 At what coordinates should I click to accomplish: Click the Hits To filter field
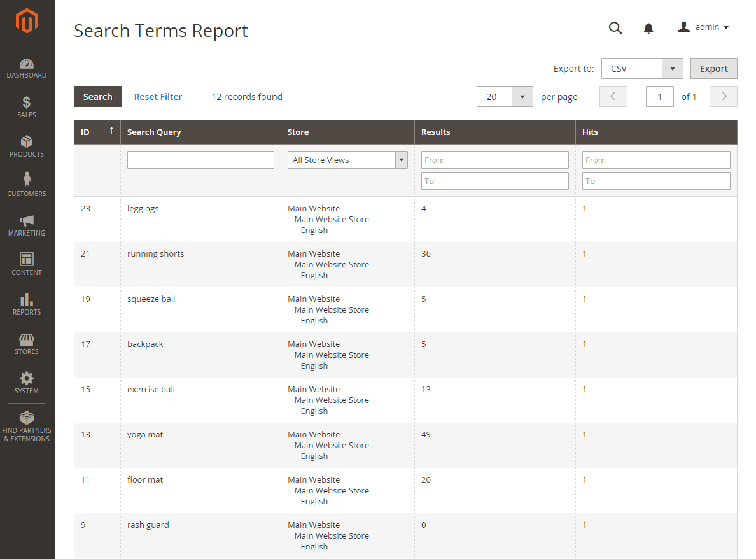[x=656, y=181]
